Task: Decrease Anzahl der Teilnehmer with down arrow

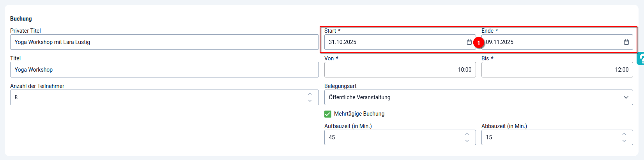Action: [x=310, y=101]
